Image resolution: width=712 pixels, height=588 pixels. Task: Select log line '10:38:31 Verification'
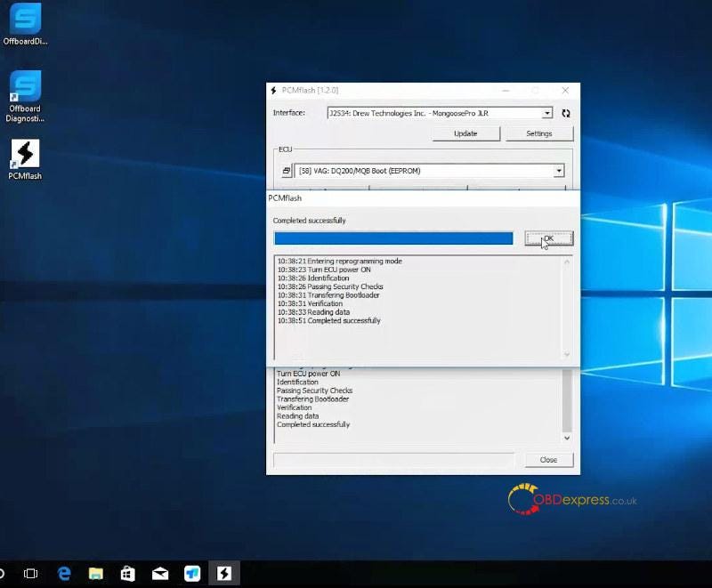tap(310, 303)
